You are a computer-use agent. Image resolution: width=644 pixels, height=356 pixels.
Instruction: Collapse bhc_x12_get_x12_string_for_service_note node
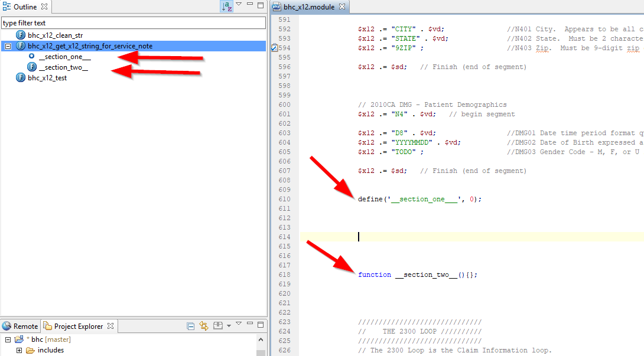tap(8, 46)
